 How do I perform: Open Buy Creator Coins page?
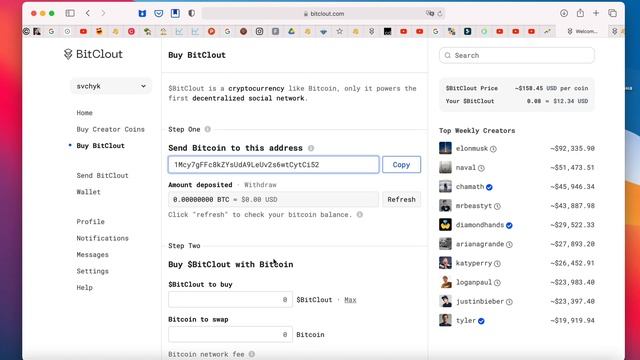coord(111,129)
